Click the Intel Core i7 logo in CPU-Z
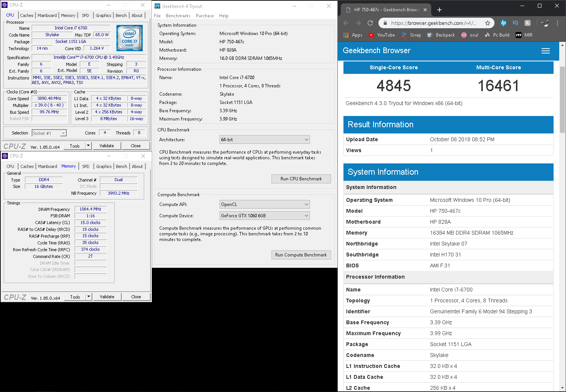Viewport: 566px width, 392px height. point(130,38)
